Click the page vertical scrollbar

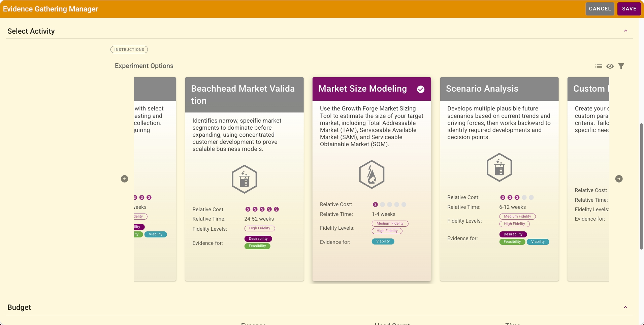[x=642, y=186]
